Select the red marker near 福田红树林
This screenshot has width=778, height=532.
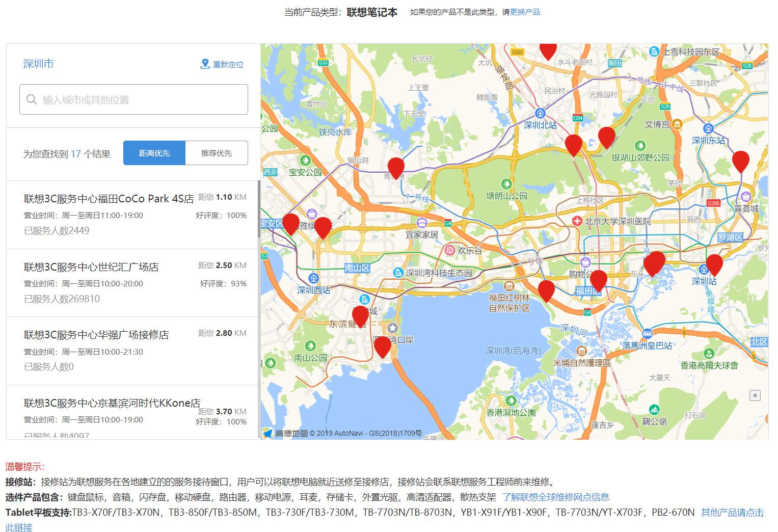coord(546,291)
